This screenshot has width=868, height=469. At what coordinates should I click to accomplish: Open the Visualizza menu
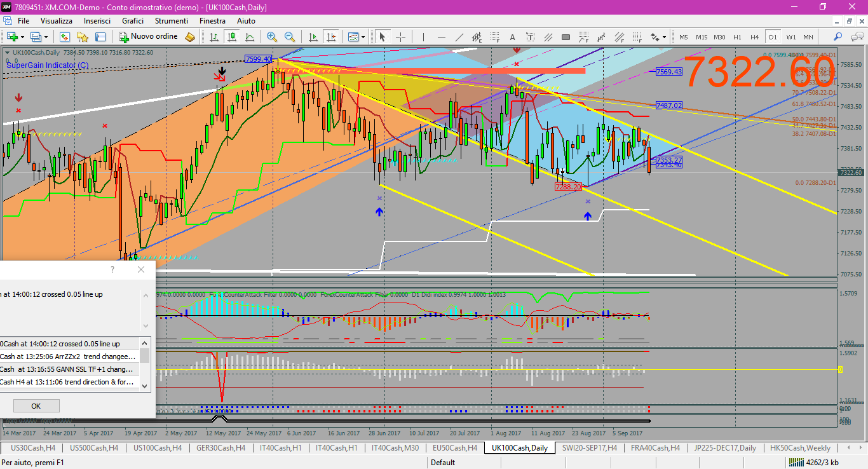[57, 20]
